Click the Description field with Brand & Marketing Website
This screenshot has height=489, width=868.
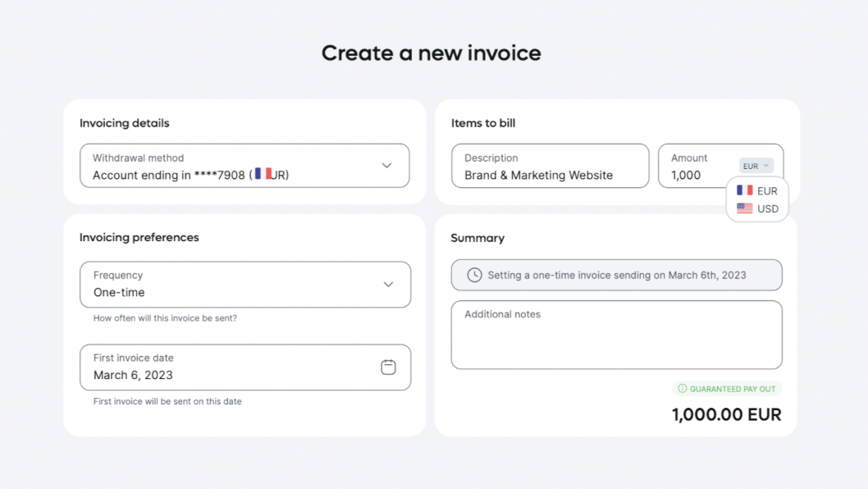coord(550,166)
